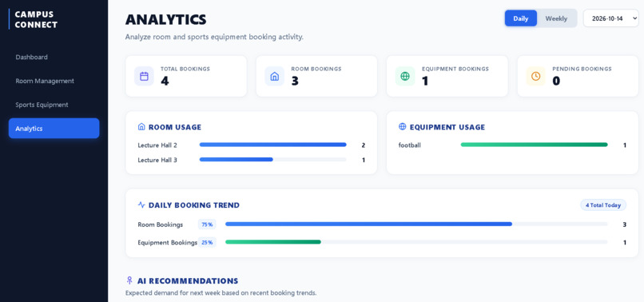
Task: Click the Lecture Hall 2 label
Action: click(157, 145)
